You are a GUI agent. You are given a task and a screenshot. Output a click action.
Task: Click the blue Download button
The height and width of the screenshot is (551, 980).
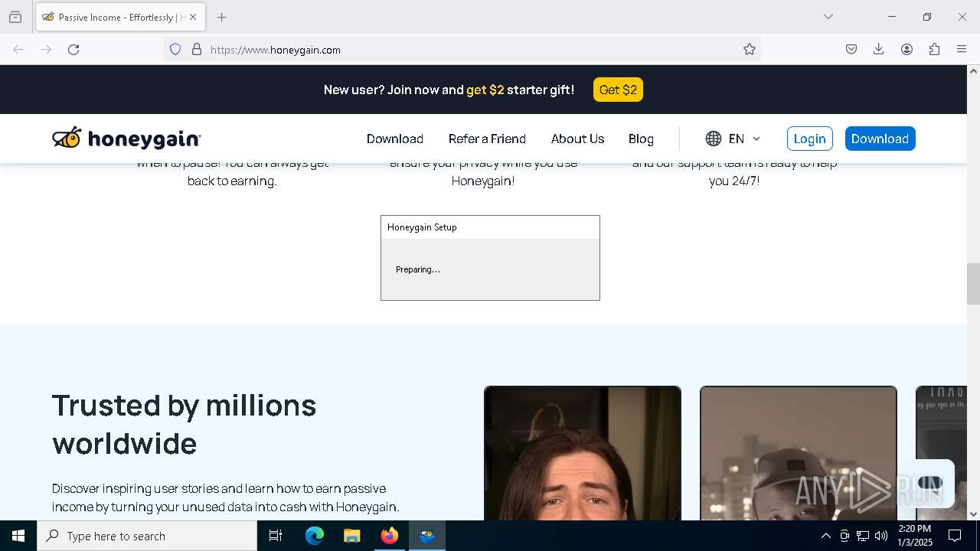[x=880, y=139]
